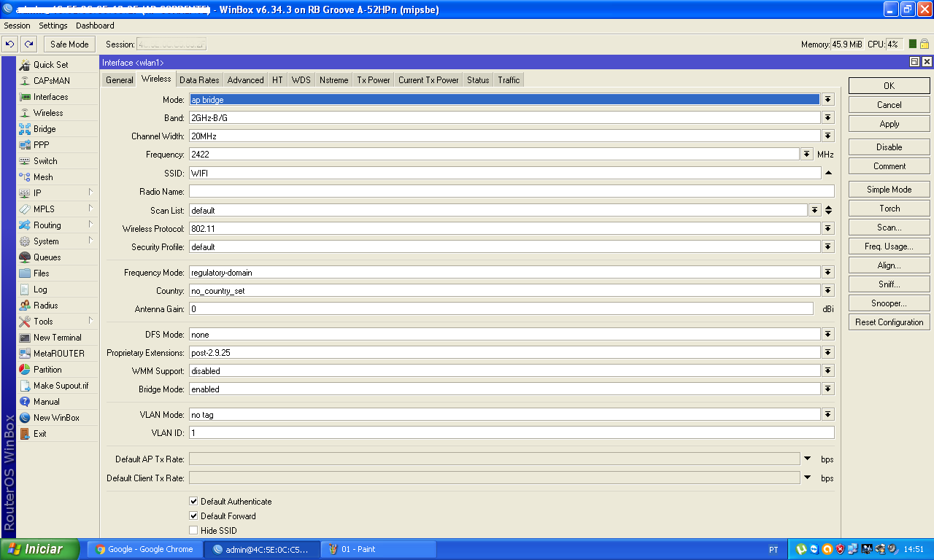Open the Manual help icon
Image resolution: width=934 pixels, height=560 pixels.
26,402
